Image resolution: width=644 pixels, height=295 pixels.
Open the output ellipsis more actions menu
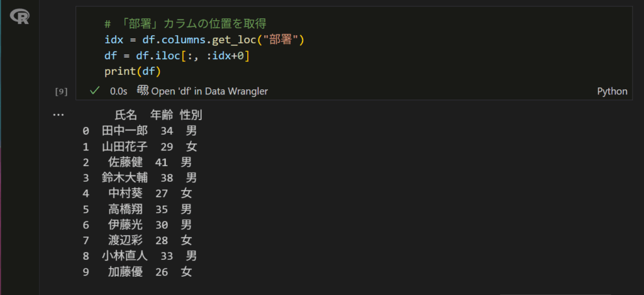(58, 115)
